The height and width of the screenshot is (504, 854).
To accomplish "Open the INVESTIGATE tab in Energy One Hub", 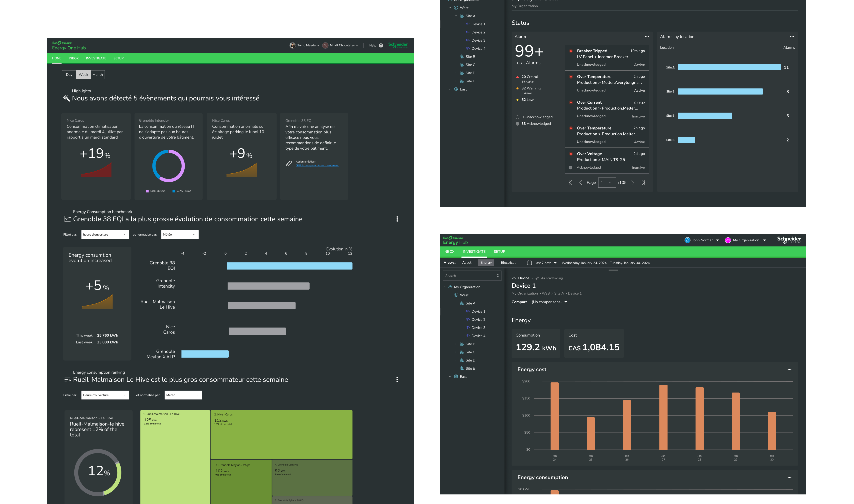I will (96, 58).
